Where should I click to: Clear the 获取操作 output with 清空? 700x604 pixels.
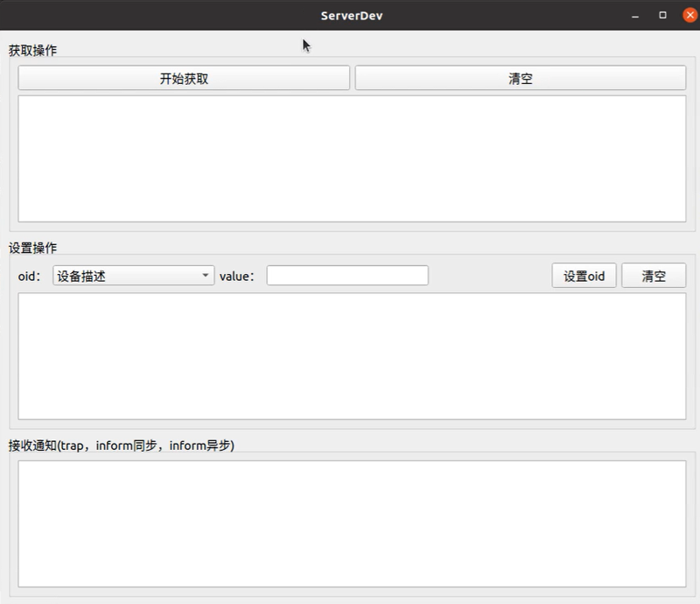click(520, 78)
